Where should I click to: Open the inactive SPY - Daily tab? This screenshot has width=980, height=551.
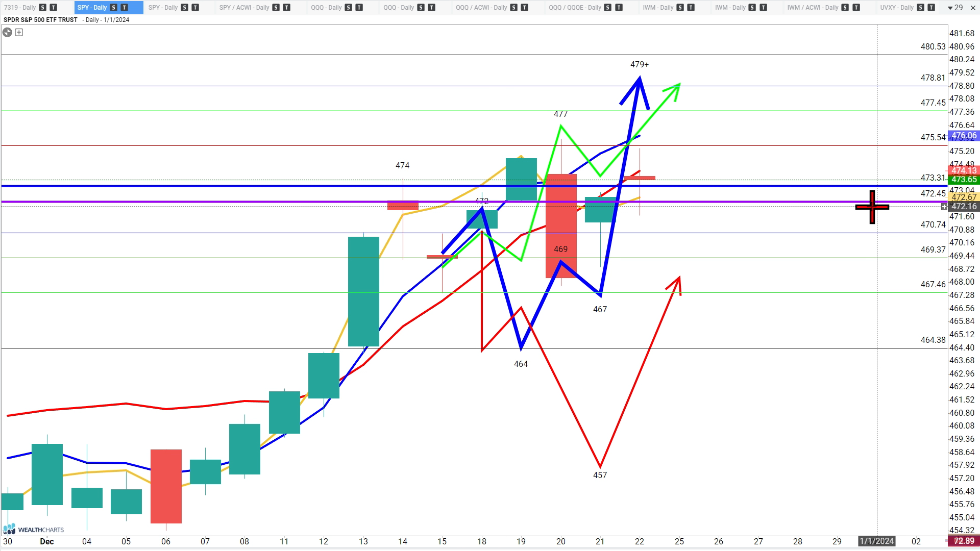[x=163, y=8]
